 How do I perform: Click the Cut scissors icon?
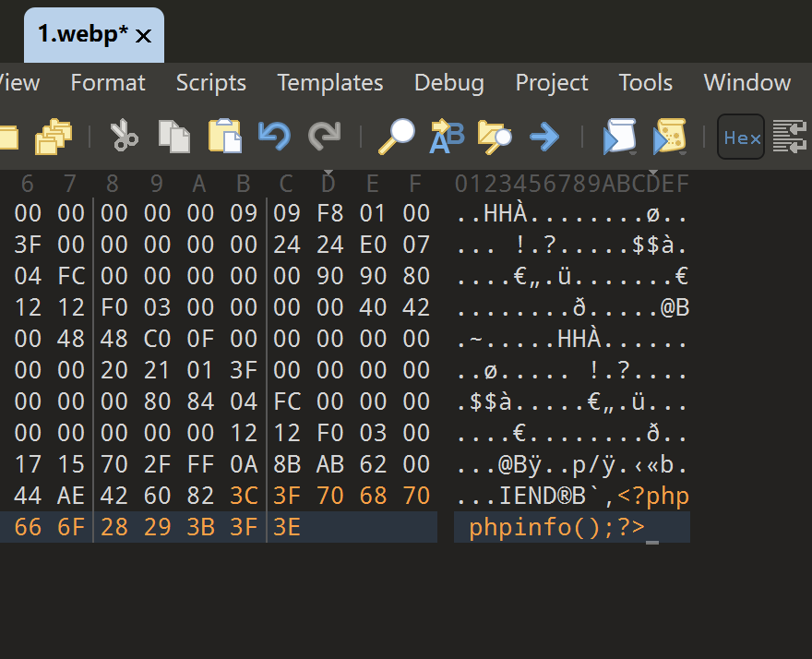point(125,137)
